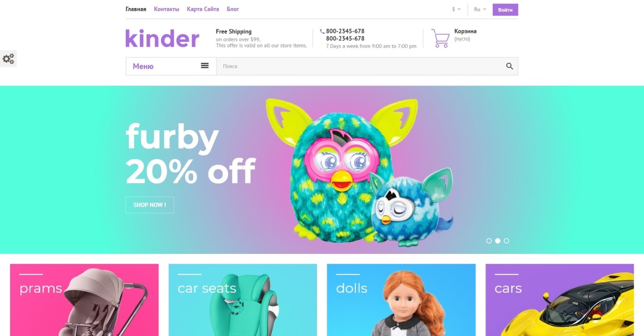Select the second slider dot
Screen dimensions: 644x336
click(x=497, y=241)
